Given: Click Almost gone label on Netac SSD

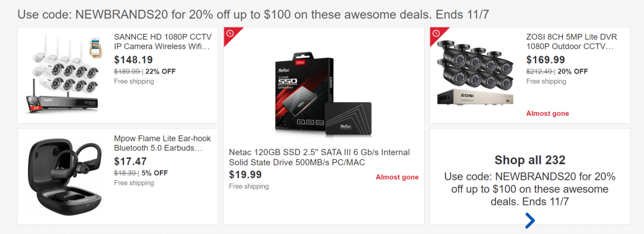Looking at the screenshot, I should tap(397, 177).
